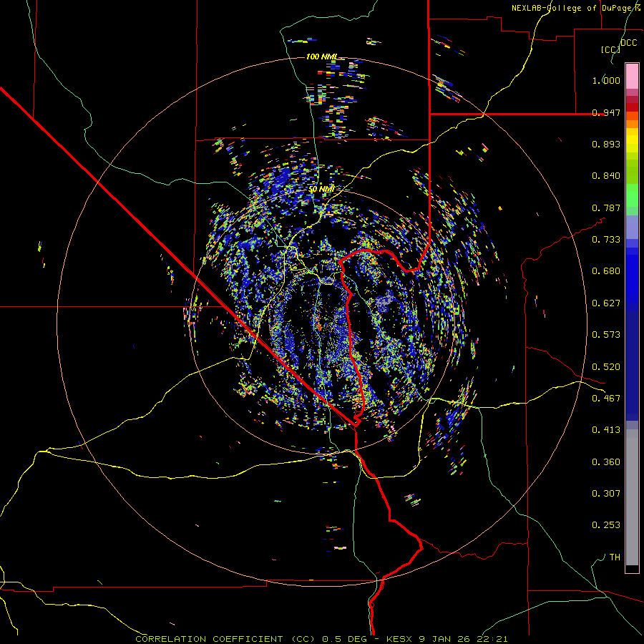Select the 0.413 legend value
This screenshot has height=644, width=644.
coord(606,430)
